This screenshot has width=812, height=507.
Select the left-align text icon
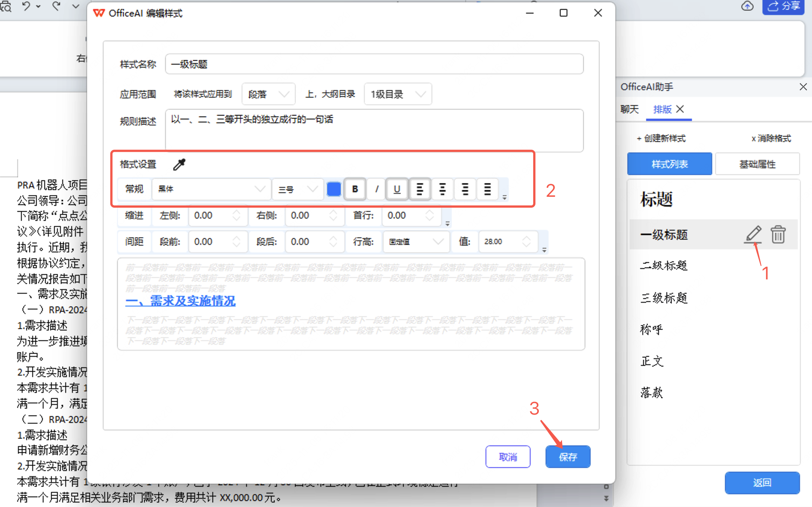(420, 189)
